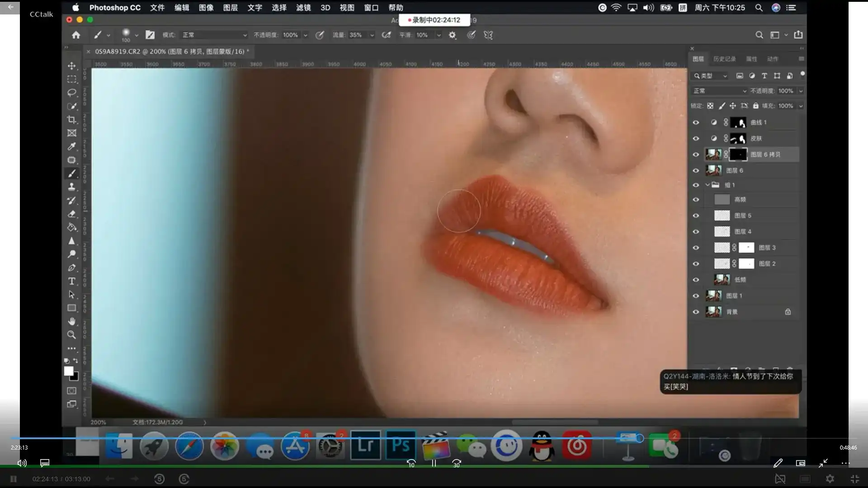Select the Move tool in toolbar

(x=71, y=66)
